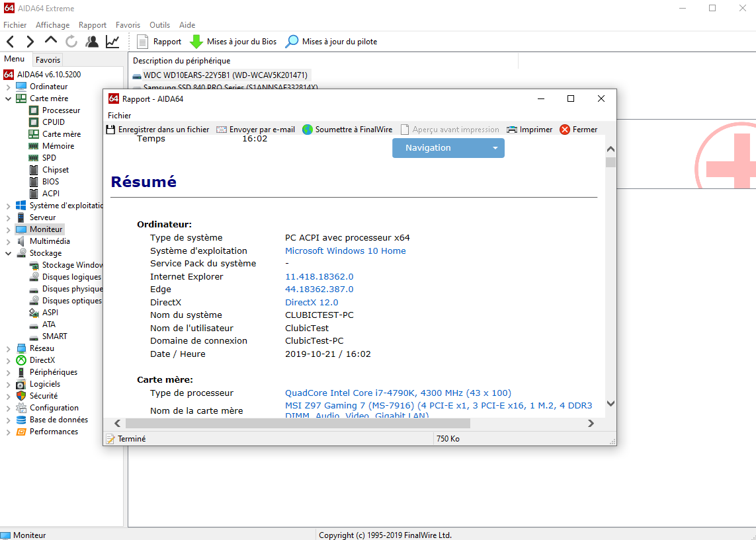Maximize the Rapport - AIDA64 window
The image size is (756, 540).
571,98
